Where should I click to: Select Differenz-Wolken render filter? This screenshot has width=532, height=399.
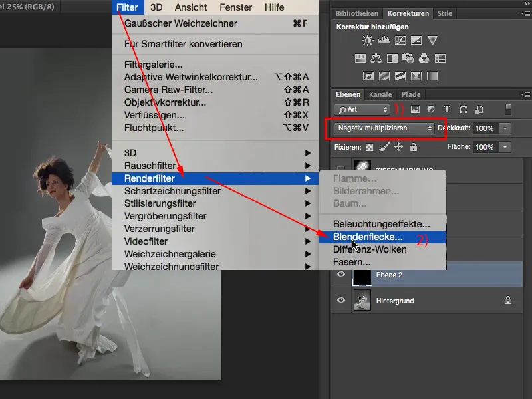pos(382,249)
